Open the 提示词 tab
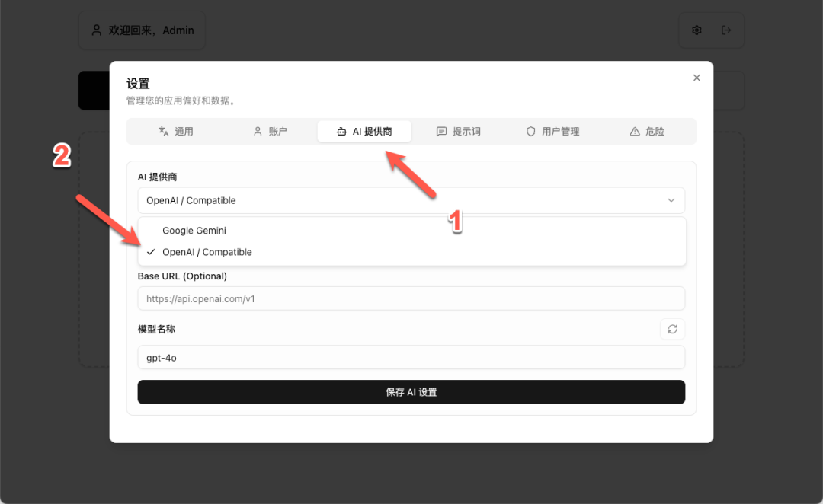 tap(459, 132)
